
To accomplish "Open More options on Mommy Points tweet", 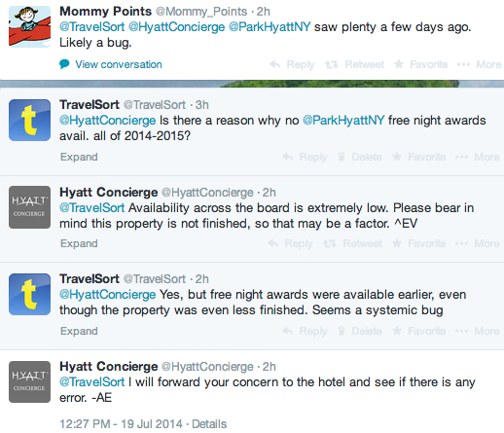I will (x=480, y=64).
